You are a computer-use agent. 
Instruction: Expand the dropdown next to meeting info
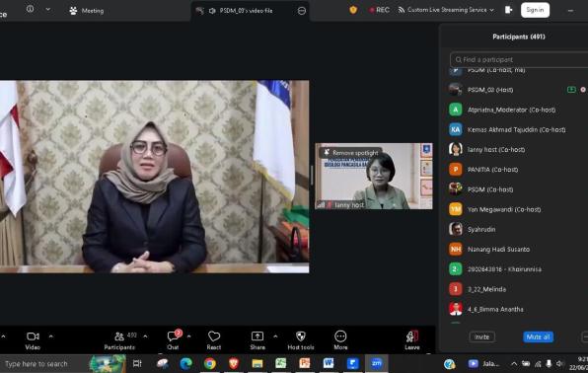point(48,9)
